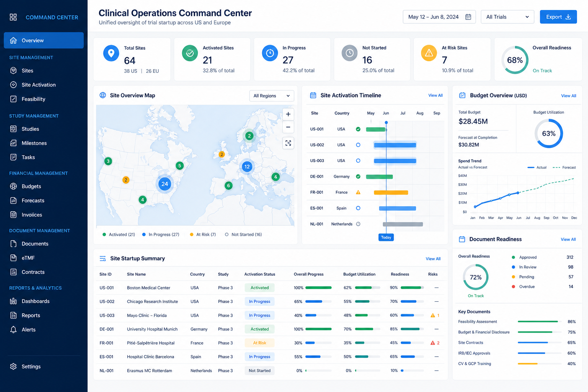The height and width of the screenshot is (392, 588).
Task: Click Not Started badge for NL-001
Action: click(260, 371)
